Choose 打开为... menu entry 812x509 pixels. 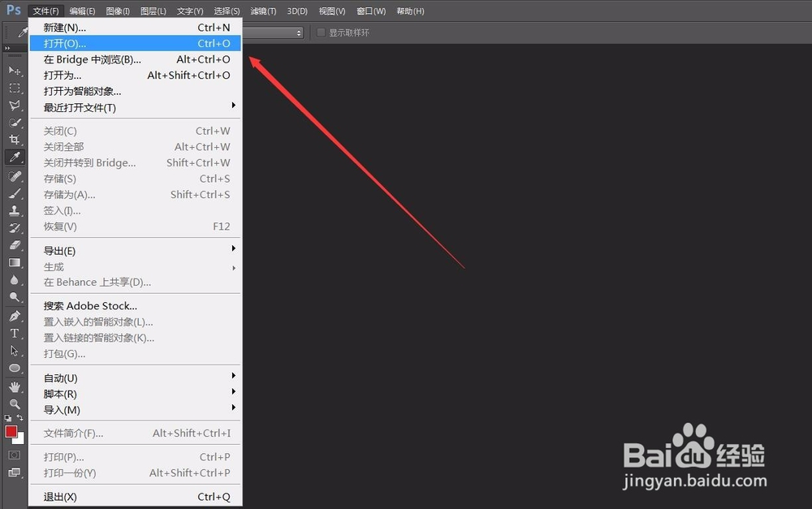pyautogui.click(x=135, y=75)
